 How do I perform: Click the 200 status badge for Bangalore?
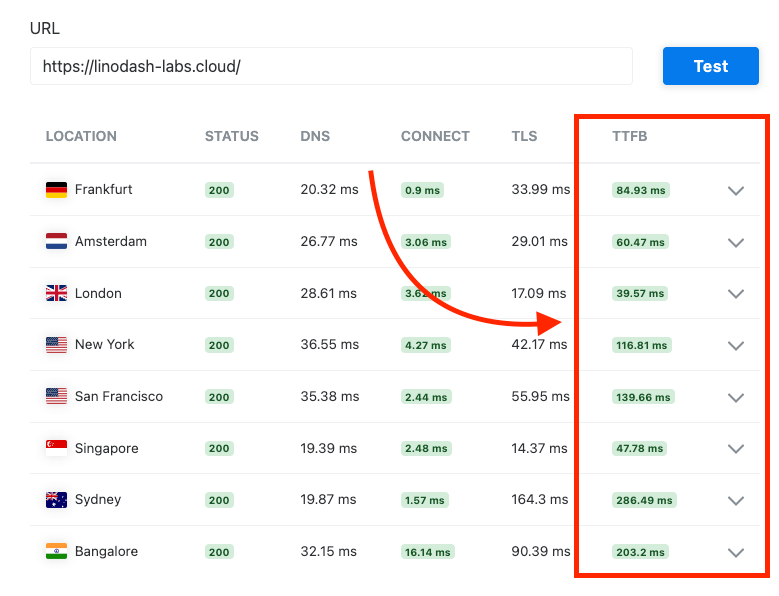coord(219,552)
